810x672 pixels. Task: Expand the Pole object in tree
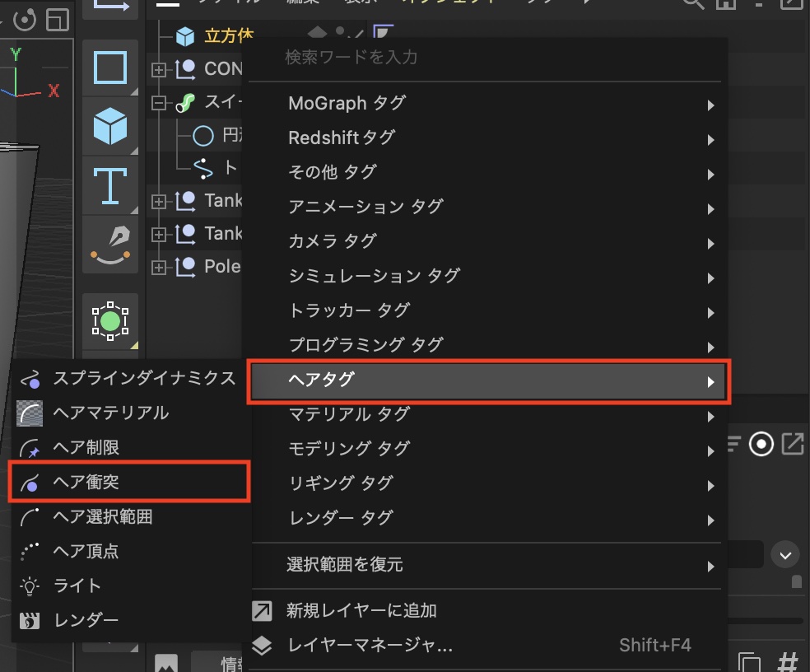tap(159, 267)
